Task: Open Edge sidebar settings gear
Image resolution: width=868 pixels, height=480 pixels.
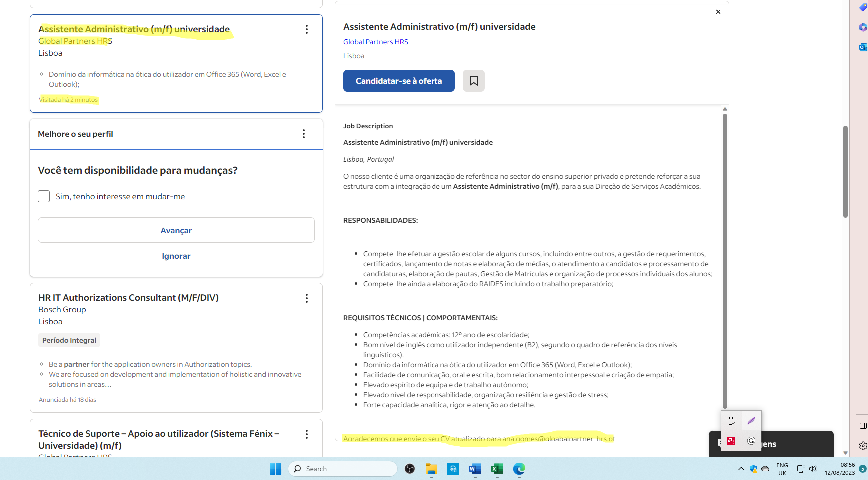Action: tap(863, 446)
